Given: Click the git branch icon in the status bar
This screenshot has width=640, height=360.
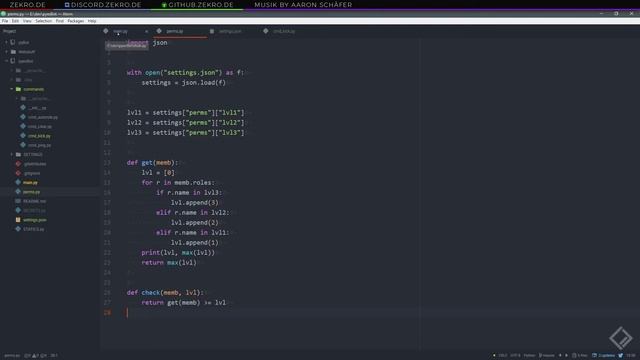Looking at the screenshot, I should click(x=541, y=356).
